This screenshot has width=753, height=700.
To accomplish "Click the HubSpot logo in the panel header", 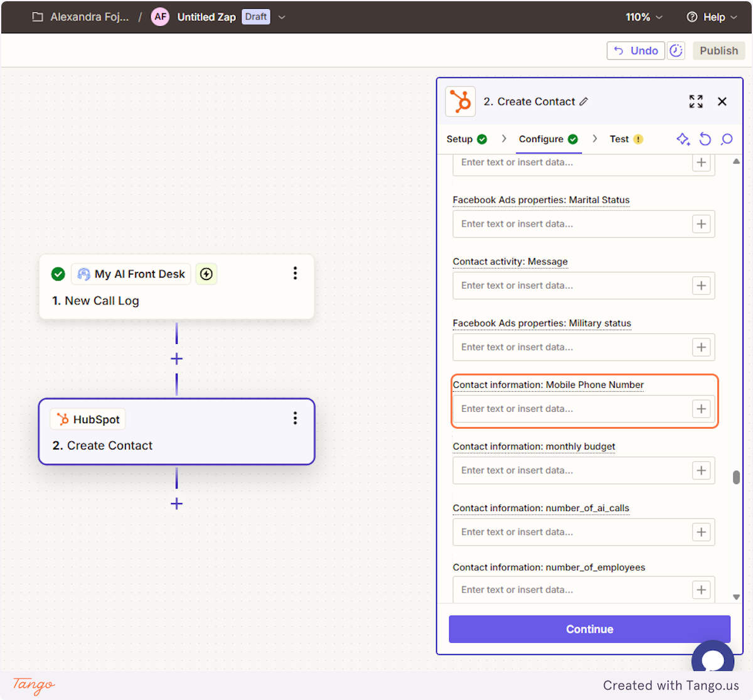I will 460,101.
